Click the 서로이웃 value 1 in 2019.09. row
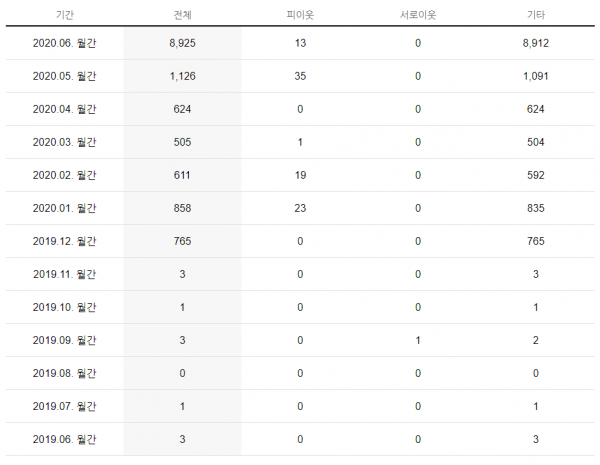Screen dimensions: 600x465 [x=417, y=340]
